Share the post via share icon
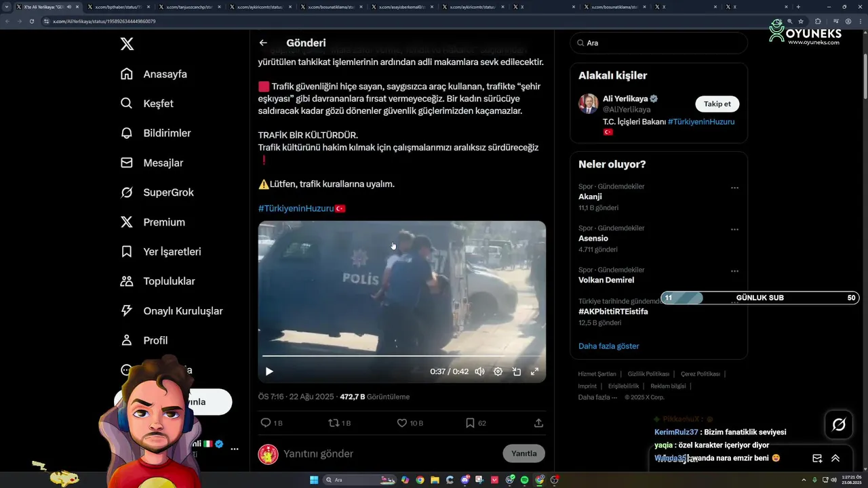The height and width of the screenshot is (488, 868). click(538, 423)
